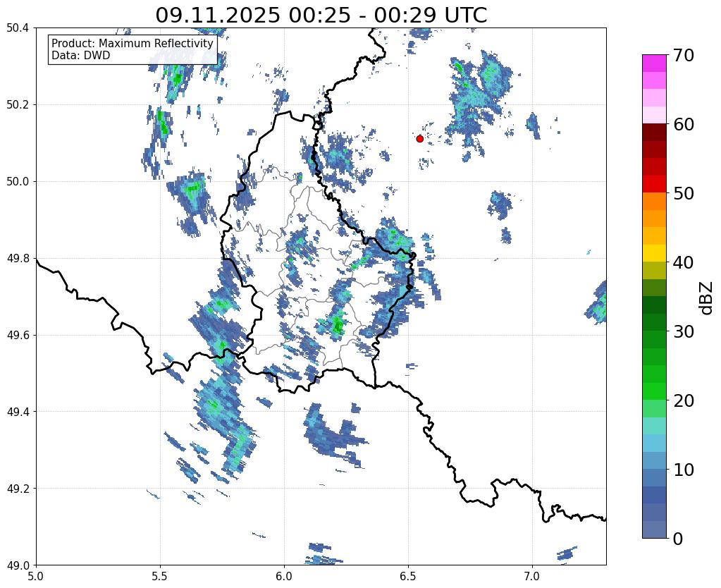
Task: Click the red station marker dot
Action: point(419,138)
